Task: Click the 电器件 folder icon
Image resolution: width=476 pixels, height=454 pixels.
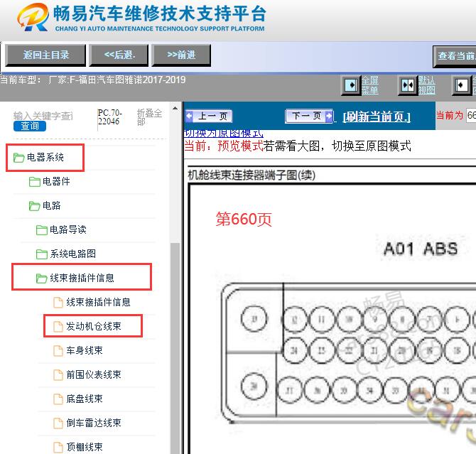Action: (x=34, y=182)
